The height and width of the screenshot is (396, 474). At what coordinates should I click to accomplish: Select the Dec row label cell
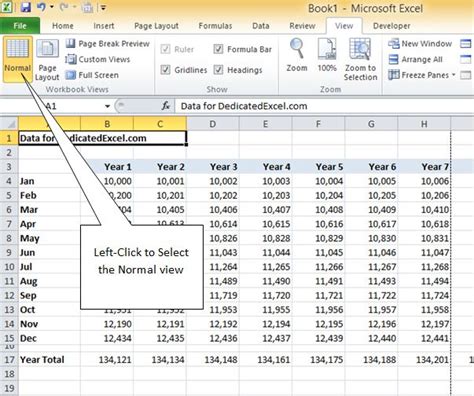click(49, 338)
